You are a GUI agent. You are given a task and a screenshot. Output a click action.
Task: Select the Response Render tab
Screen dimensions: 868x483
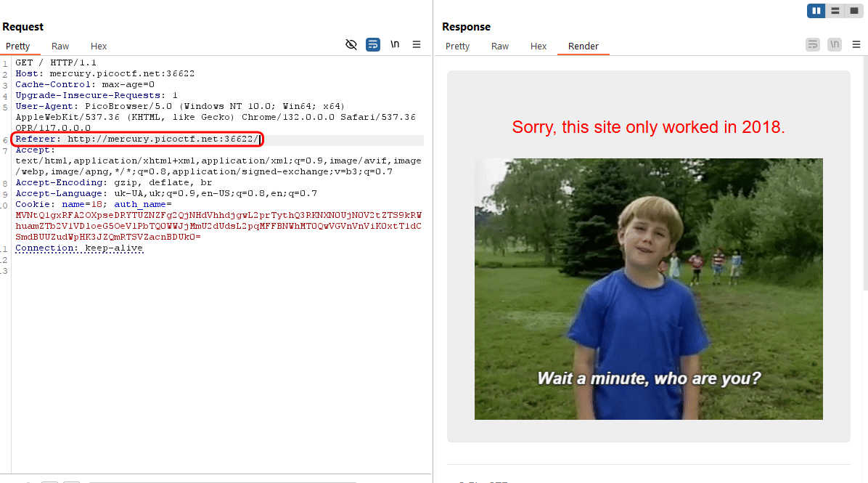(584, 46)
